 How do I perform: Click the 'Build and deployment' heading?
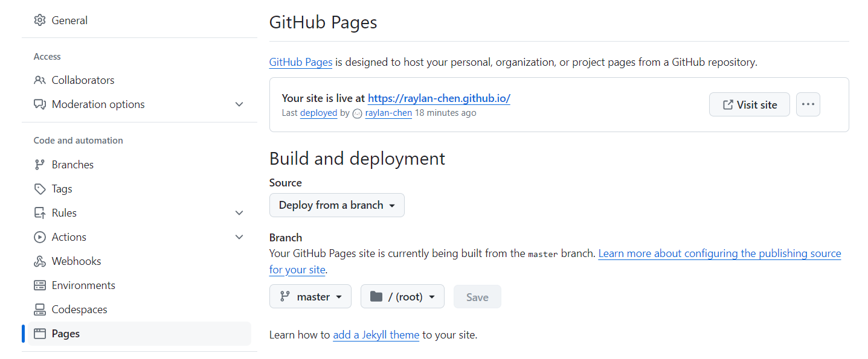[357, 159]
